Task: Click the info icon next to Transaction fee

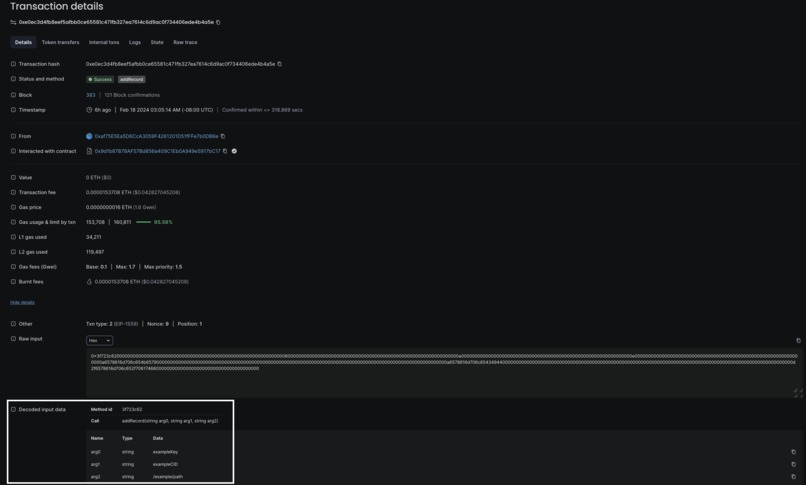Action: pos(13,192)
